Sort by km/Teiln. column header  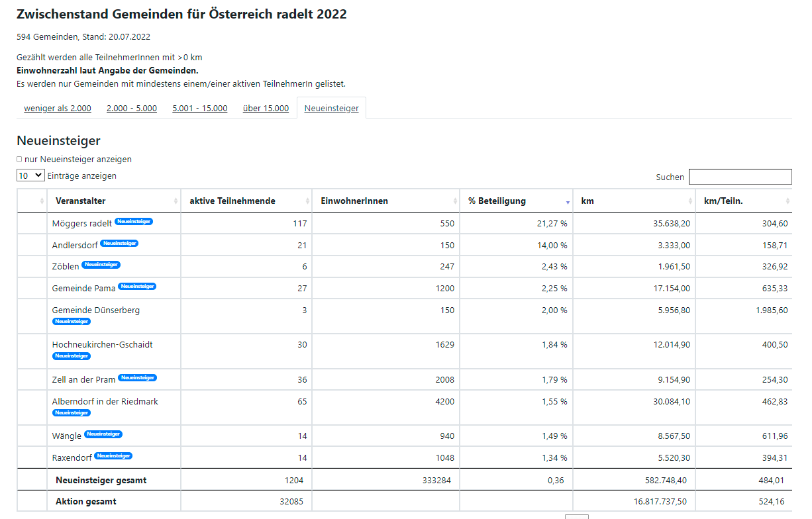point(744,201)
